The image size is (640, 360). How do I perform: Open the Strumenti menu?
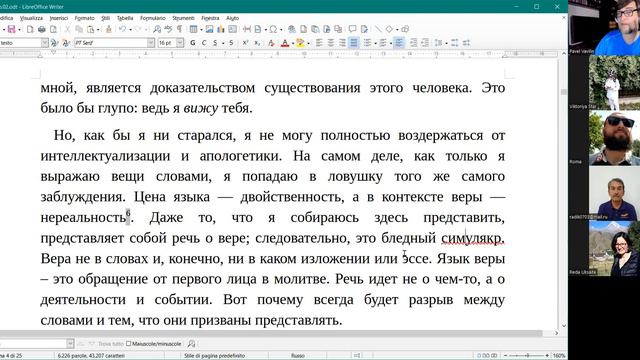pyautogui.click(x=183, y=18)
